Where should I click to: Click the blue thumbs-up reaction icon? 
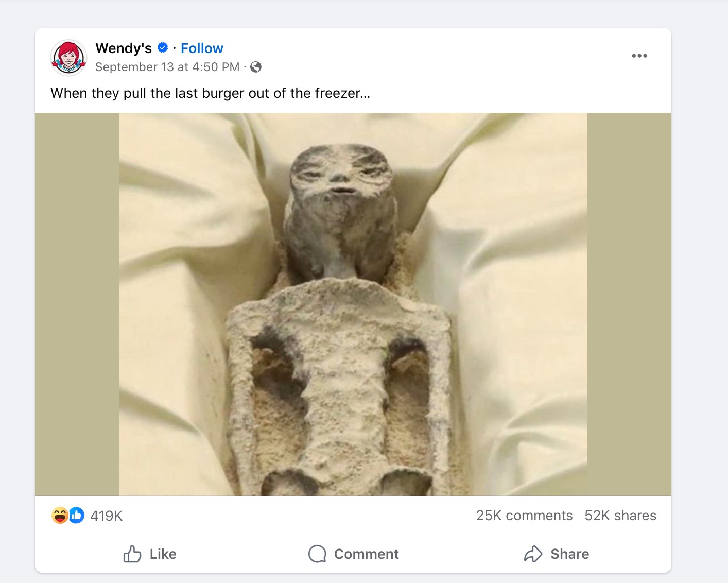[76, 515]
